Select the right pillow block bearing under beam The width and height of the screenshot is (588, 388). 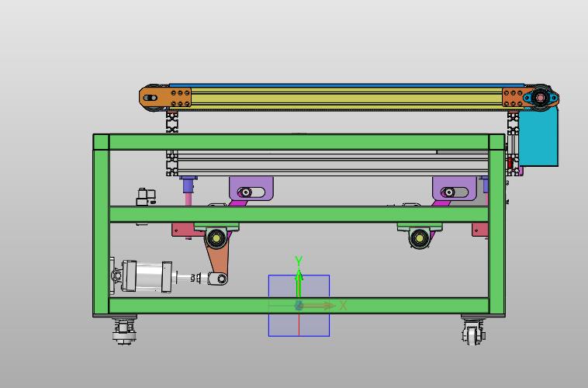point(420,235)
